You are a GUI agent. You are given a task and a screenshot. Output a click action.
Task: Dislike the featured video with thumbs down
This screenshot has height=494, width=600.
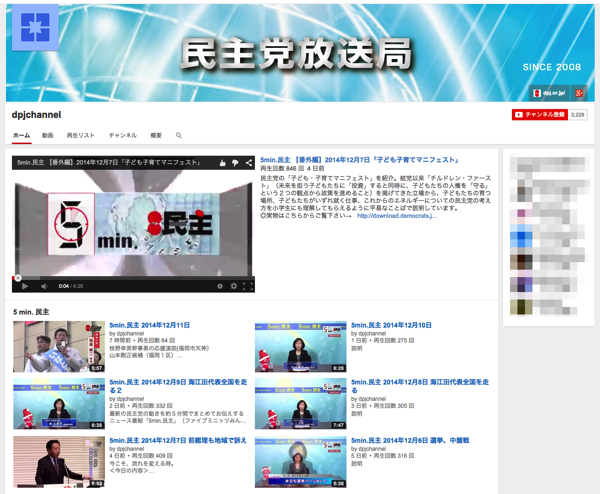point(235,163)
